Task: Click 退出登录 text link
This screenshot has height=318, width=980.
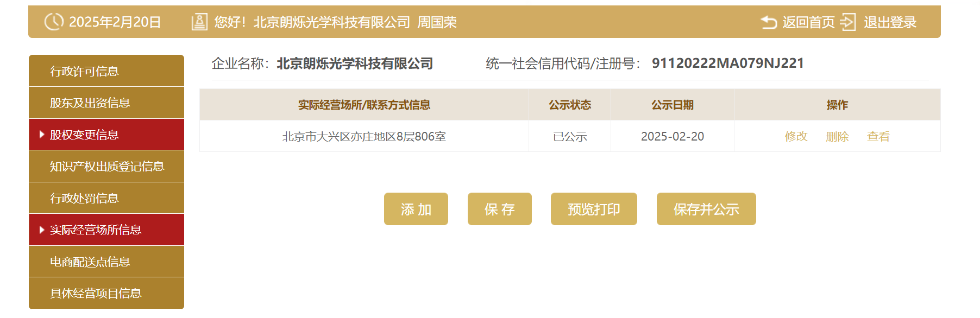Action: (890, 22)
